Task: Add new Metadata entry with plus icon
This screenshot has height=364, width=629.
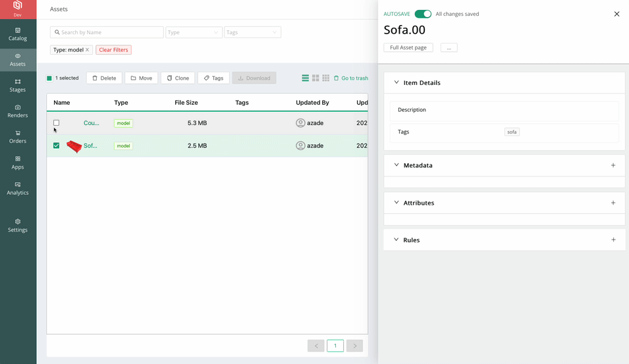Action: click(x=613, y=165)
